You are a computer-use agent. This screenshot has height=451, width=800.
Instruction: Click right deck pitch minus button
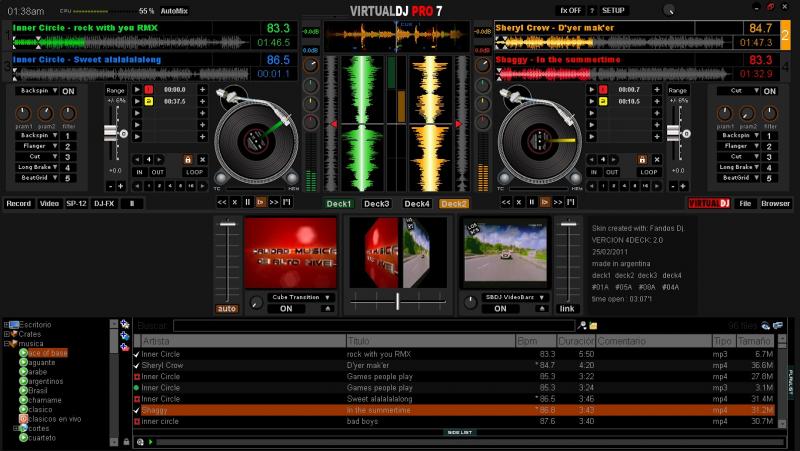pos(673,186)
